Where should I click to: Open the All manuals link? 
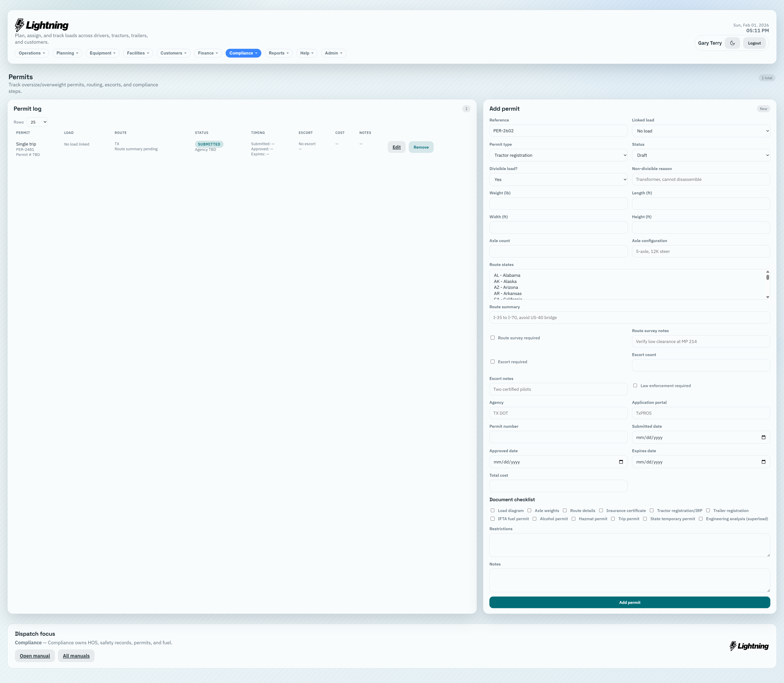pos(76,656)
